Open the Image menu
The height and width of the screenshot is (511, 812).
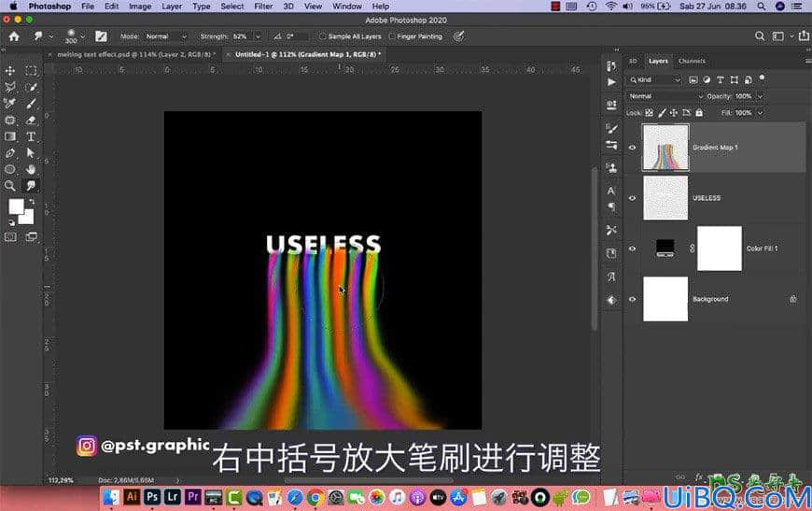click(x=140, y=7)
